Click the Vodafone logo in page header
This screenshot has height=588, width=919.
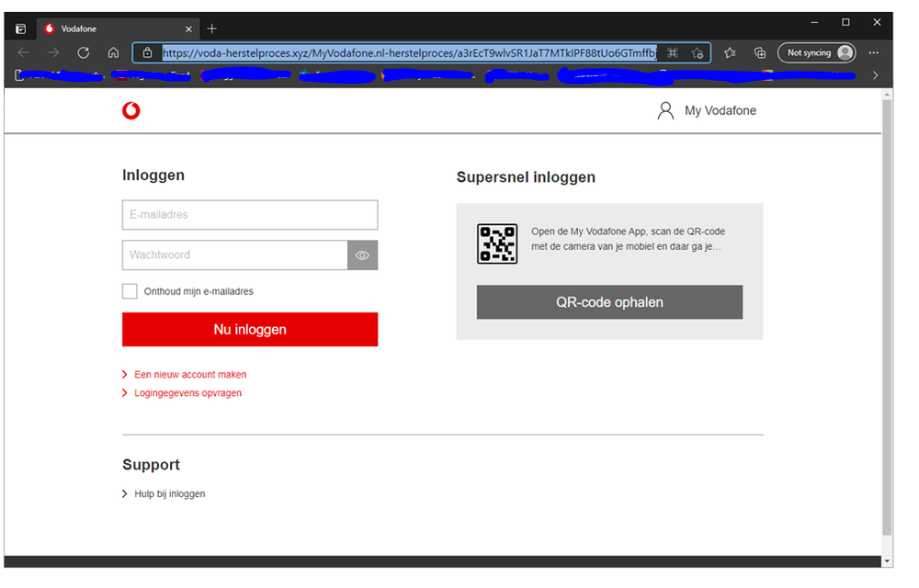131,110
